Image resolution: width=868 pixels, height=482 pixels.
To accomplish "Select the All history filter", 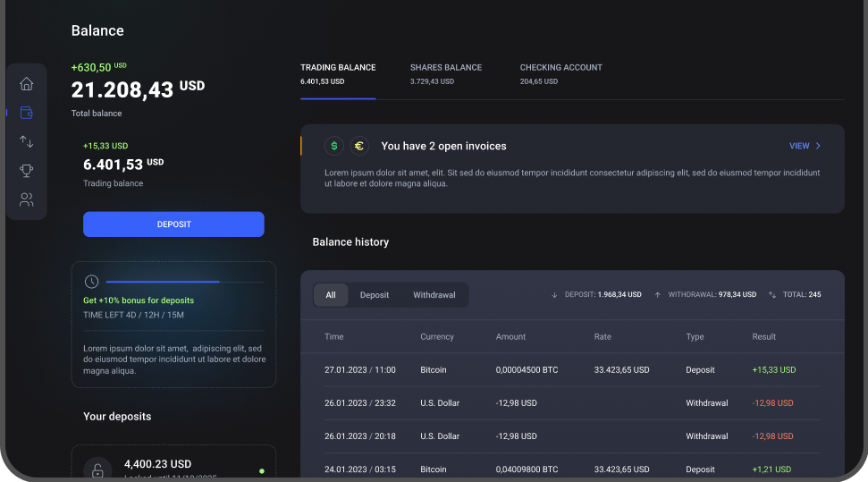I will (331, 295).
